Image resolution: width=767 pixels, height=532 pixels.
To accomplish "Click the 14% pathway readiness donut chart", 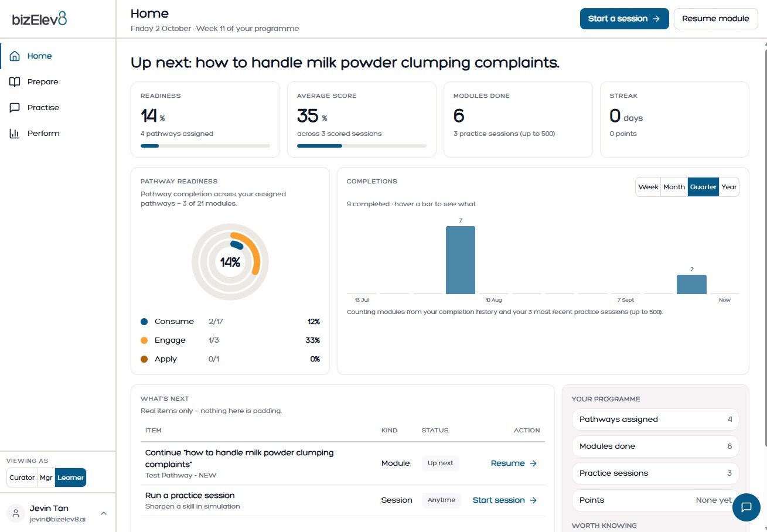I will point(230,262).
